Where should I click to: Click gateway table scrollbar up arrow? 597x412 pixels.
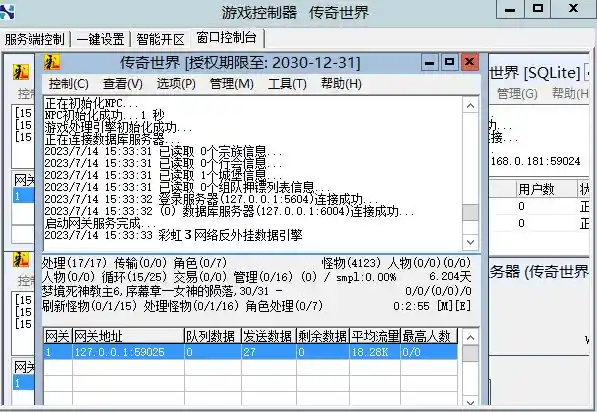(471, 337)
